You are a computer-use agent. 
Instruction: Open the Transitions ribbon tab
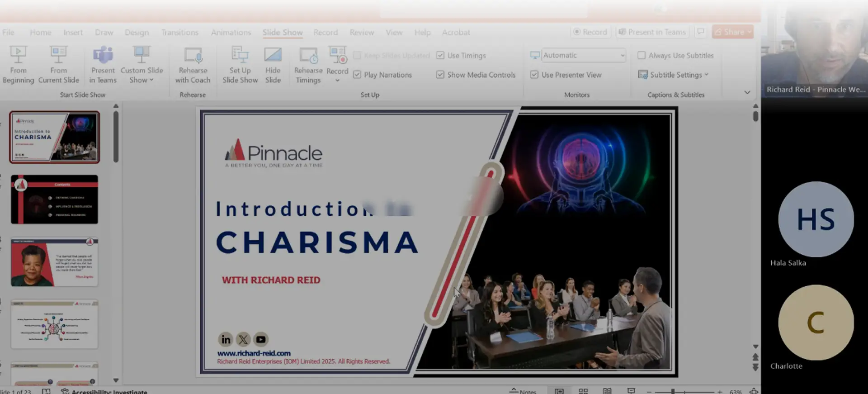tap(179, 33)
